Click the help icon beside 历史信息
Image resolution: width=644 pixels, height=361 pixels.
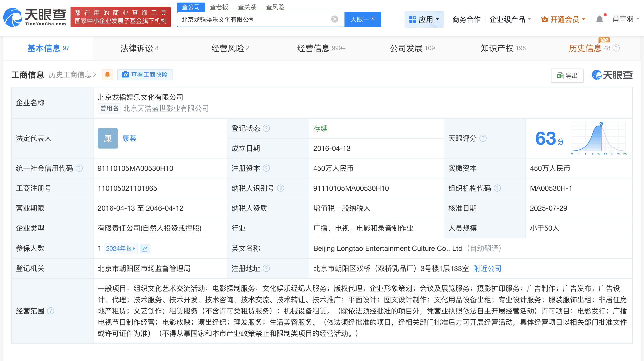click(617, 48)
